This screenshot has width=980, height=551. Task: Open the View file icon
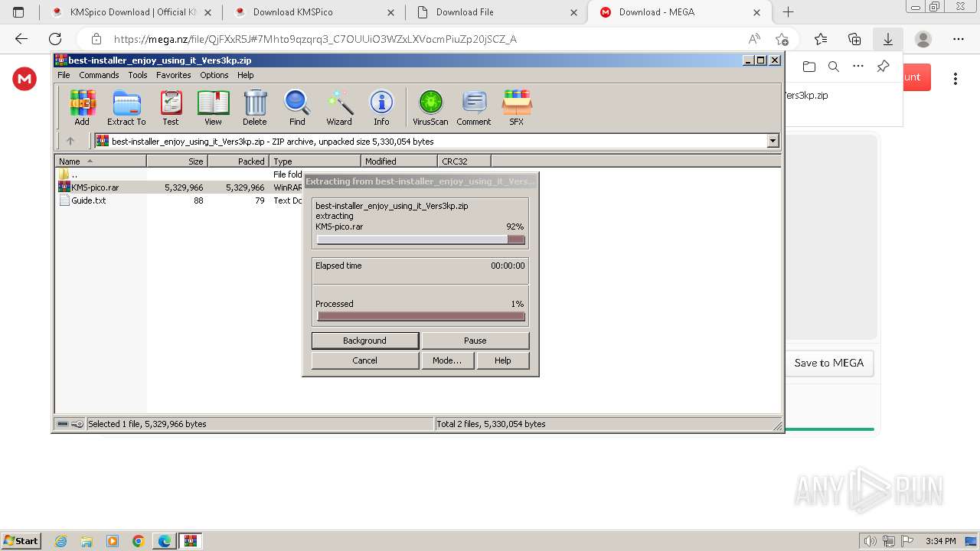point(213,107)
